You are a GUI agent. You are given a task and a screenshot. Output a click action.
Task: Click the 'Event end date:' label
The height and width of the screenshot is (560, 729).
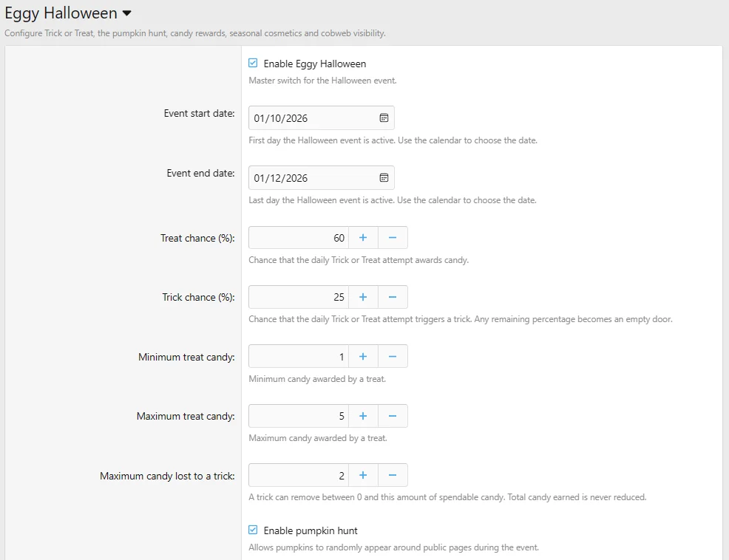[200, 173]
